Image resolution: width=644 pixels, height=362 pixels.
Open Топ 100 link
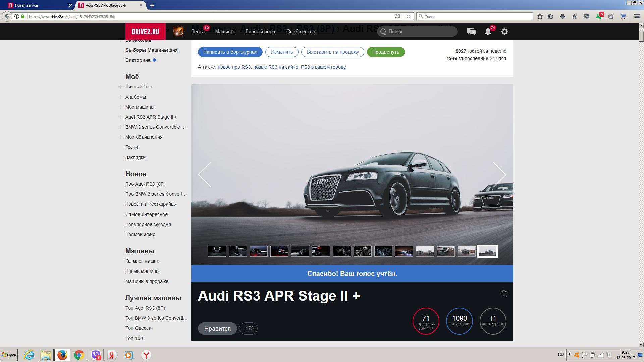[x=134, y=338]
